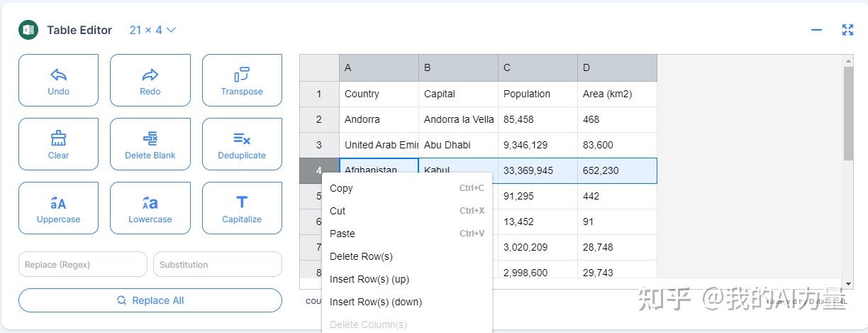
Task: Apply the Capitalize text icon
Action: coord(242,202)
